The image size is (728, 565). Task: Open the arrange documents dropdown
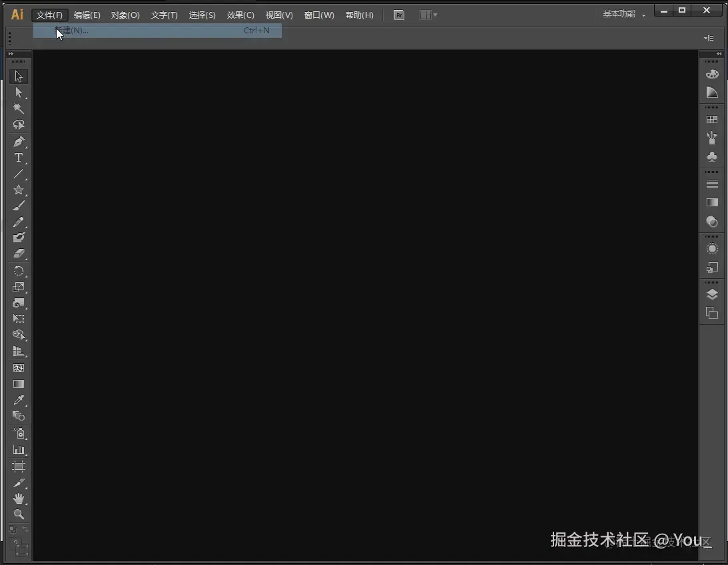pyautogui.click(x=427, y=15)
